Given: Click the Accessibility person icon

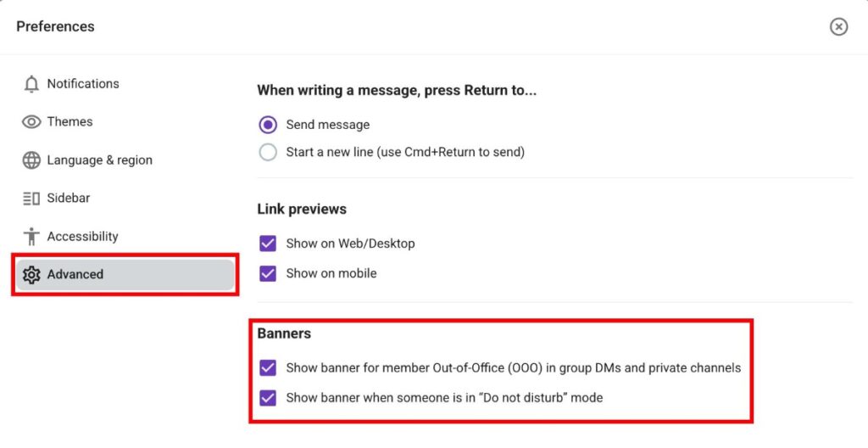Looking at the screenshot, I should click(x=31, y=237).
